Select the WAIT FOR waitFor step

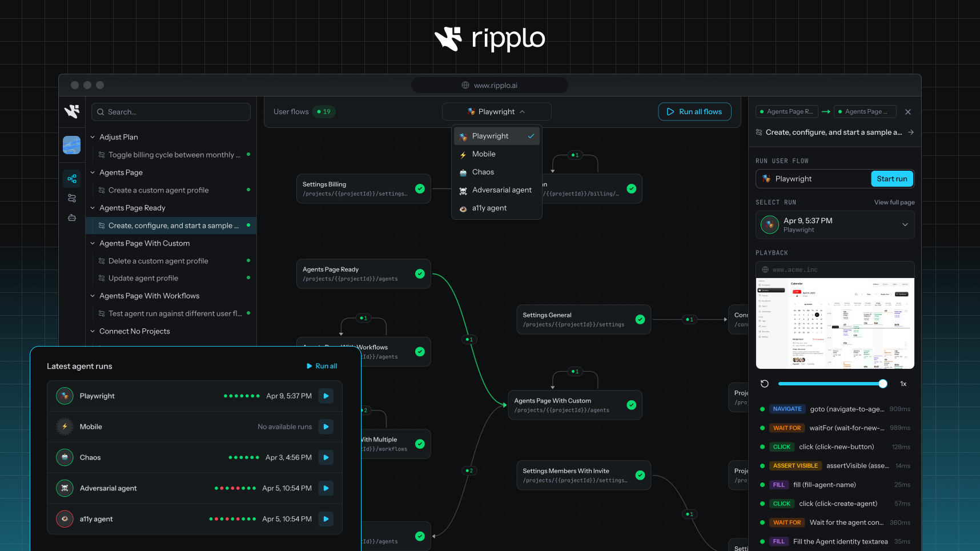point(835,428)
